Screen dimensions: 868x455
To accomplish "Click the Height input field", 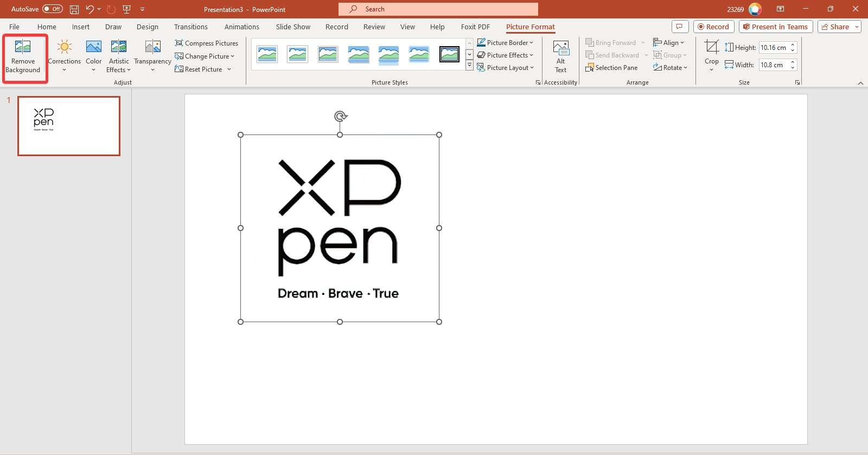I will pos(773,48).
